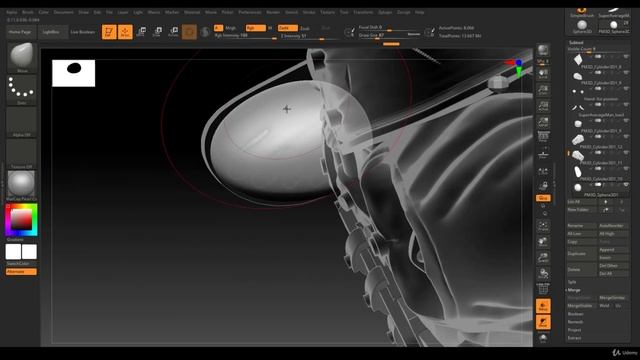Click the Move view icon in right shelf
Screen dimensions: 640x360
pos(543,242)
